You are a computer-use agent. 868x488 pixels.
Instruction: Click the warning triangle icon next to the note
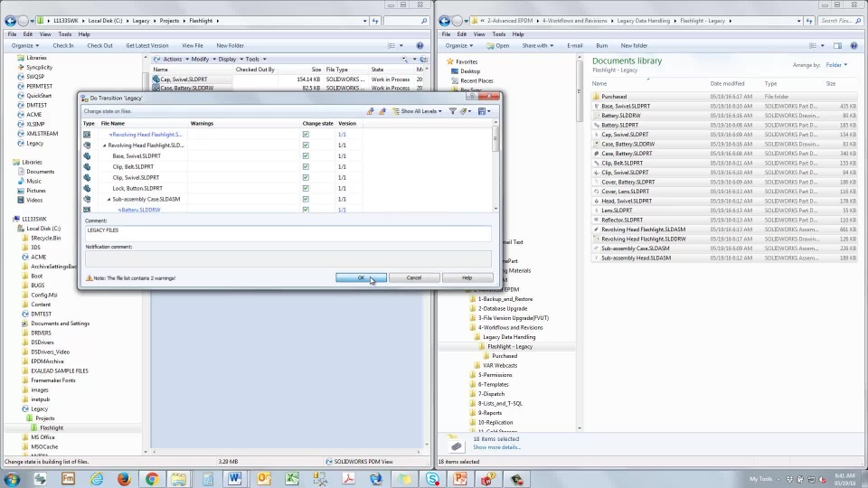coord(90,278)
